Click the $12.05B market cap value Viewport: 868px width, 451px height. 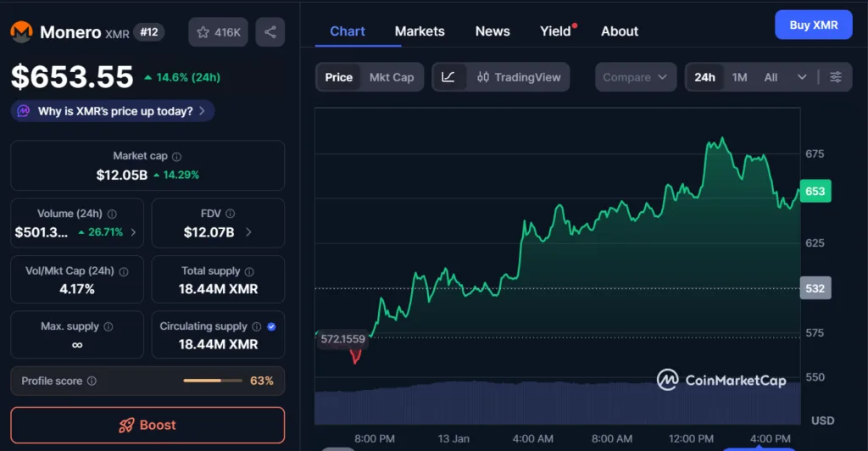122,175
